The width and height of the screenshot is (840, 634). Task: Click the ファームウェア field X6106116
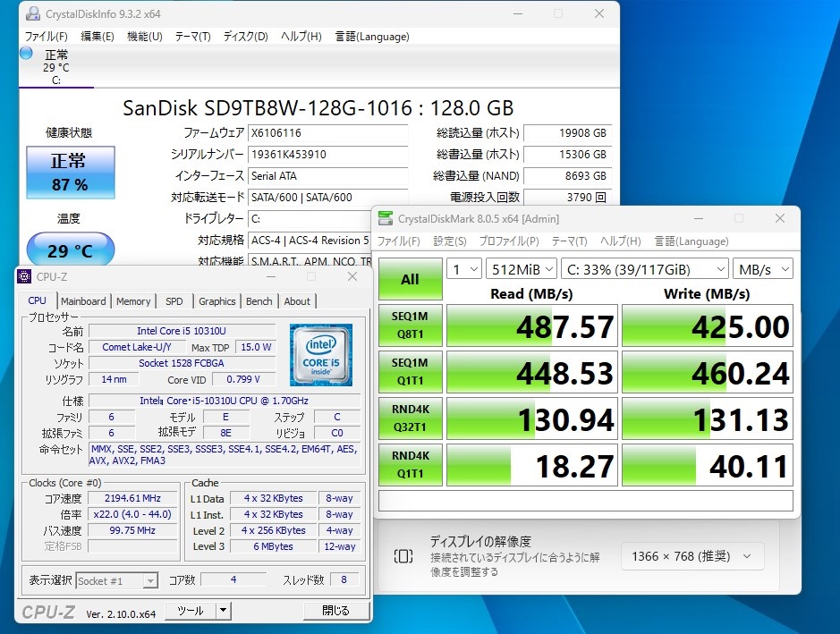327,133
